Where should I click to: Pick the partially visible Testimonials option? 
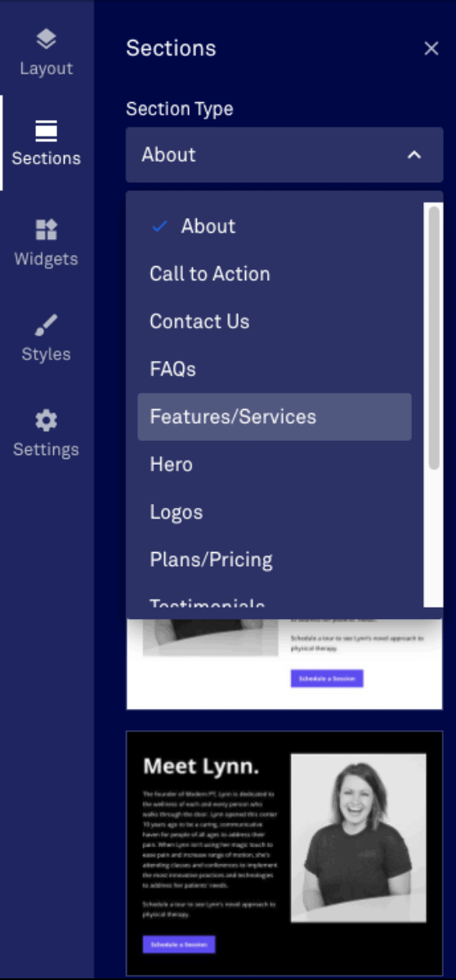(275, 602)
